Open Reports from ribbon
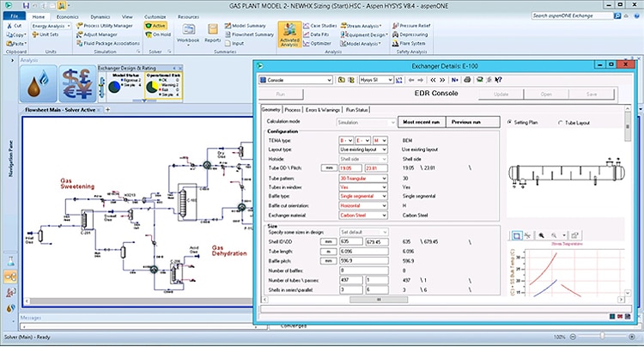 pyautogui.click(x=212, y=33)
